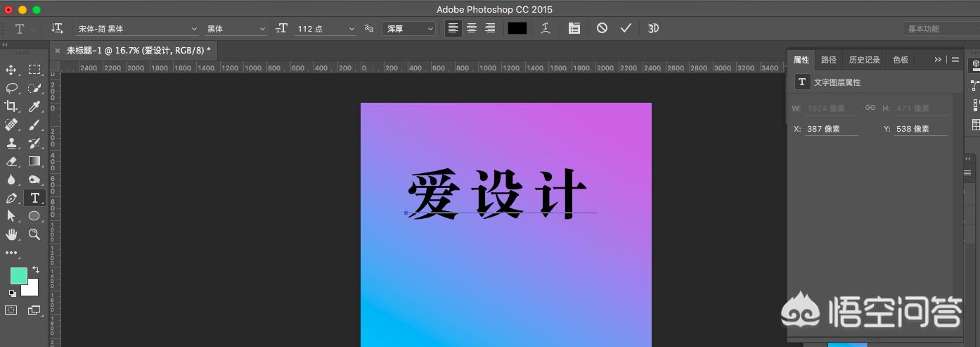The width and height of the screenshot is (980, 347).
Task: Change screen mode from the toolbar
Action: pos(34,310)
